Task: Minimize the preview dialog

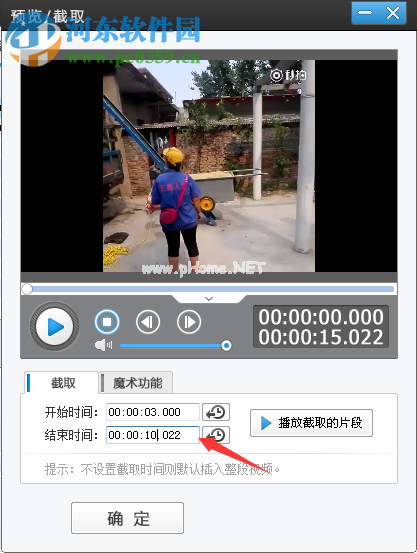Action: click(365, 13)
